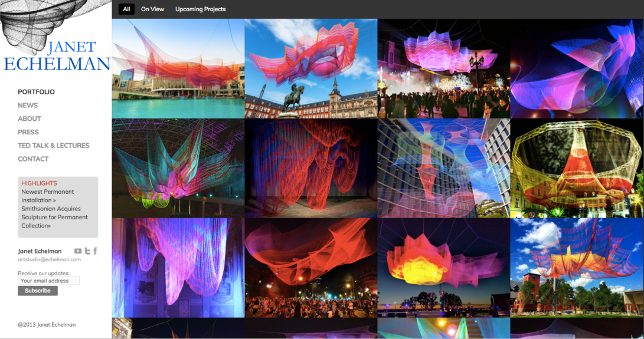Open the About page
644x339 pixels.
click(x=30, y=119)
